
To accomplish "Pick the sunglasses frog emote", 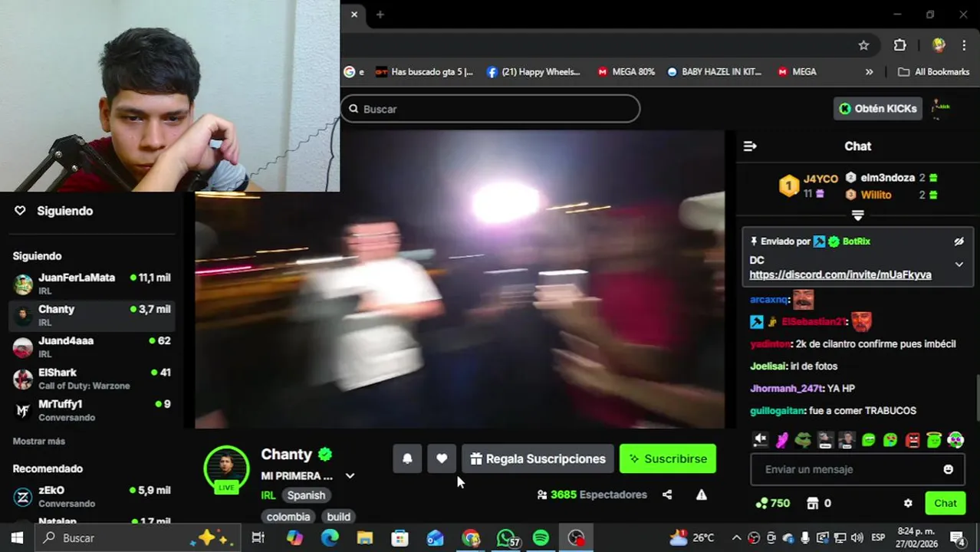I will pyautogui.click(x=803, y=439).
